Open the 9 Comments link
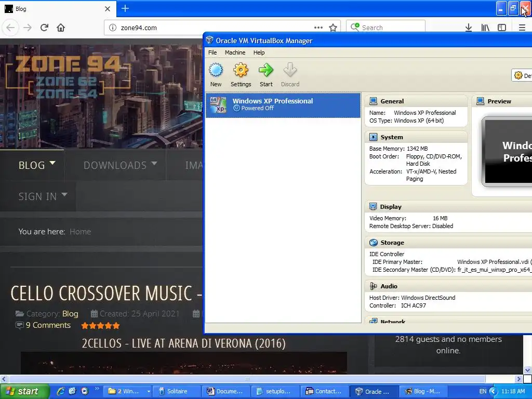Viewport: 532px width, 399px height. point(48,325)
